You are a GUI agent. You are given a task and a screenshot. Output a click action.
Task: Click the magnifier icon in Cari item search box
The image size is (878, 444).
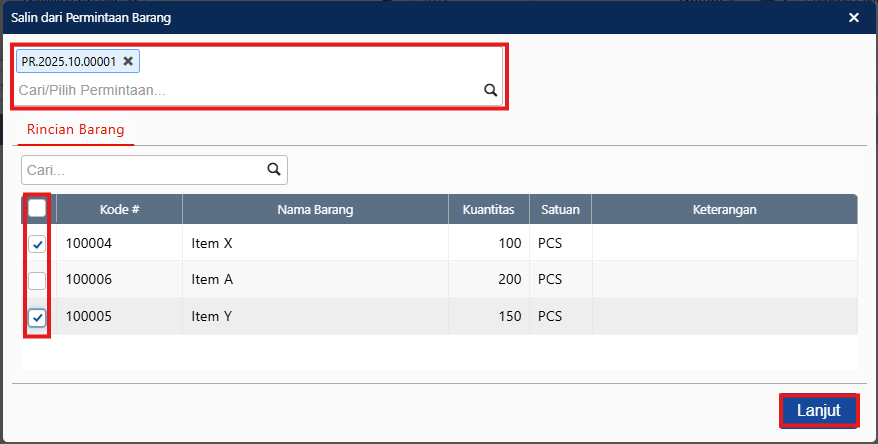coord(274,169)
